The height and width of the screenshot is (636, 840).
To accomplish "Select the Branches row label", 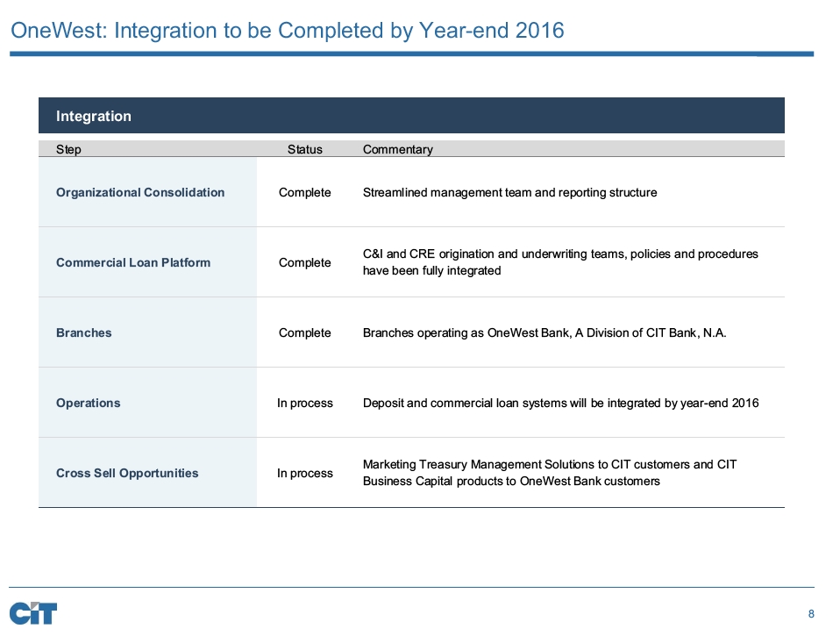I will (84, 332).
